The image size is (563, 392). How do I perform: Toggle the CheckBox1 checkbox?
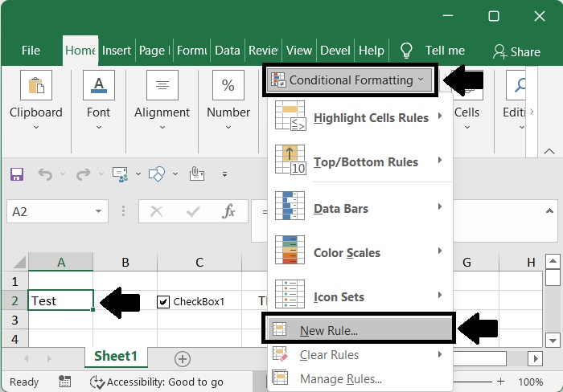[164, 301]
